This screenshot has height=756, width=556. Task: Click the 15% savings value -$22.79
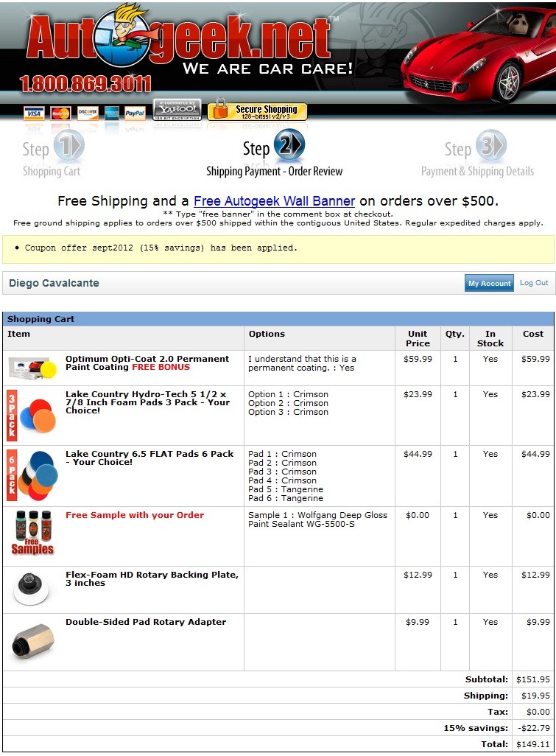[x=533, y=728]
